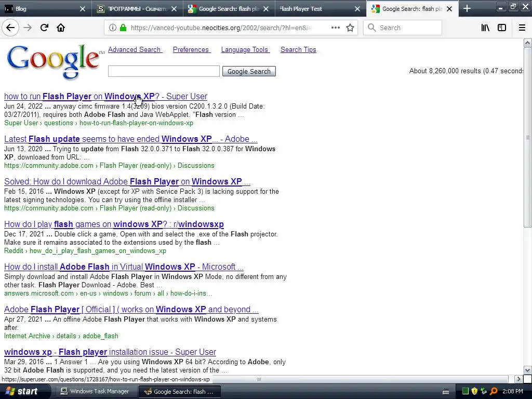The width and height of the screenshot is (532, 399).
Task: Close the Blog tab
Action: [x=83, y=9]
